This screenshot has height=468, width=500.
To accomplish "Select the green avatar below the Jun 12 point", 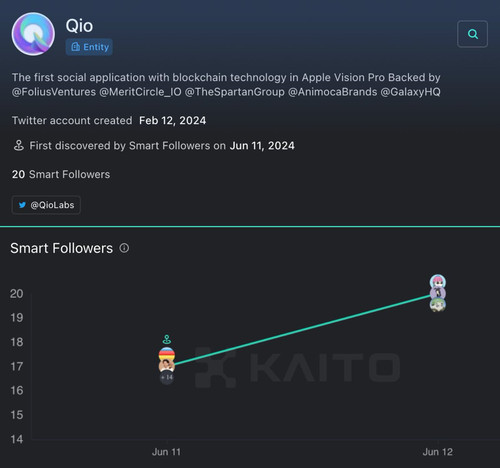I will click(x=438, y=305).
